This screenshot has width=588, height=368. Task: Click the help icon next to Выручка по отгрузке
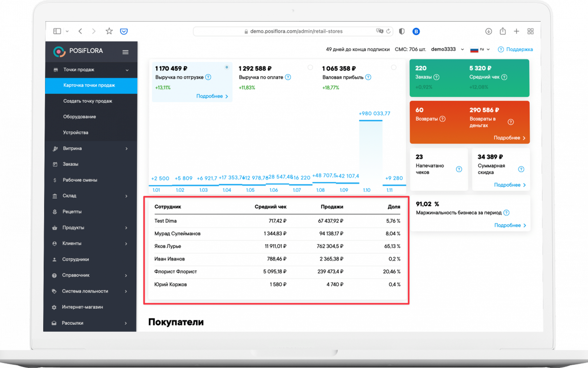(208, 77)
